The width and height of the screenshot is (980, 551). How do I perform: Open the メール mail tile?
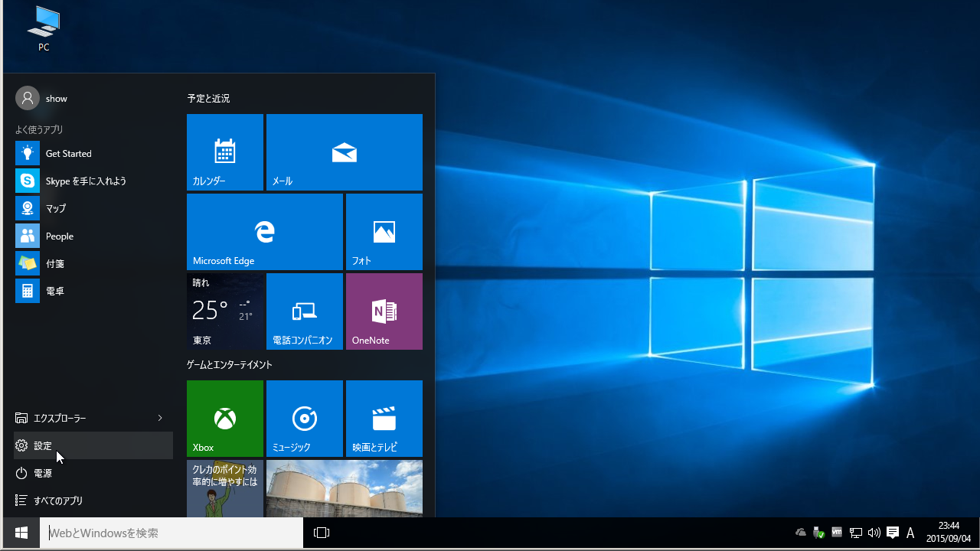345,152
